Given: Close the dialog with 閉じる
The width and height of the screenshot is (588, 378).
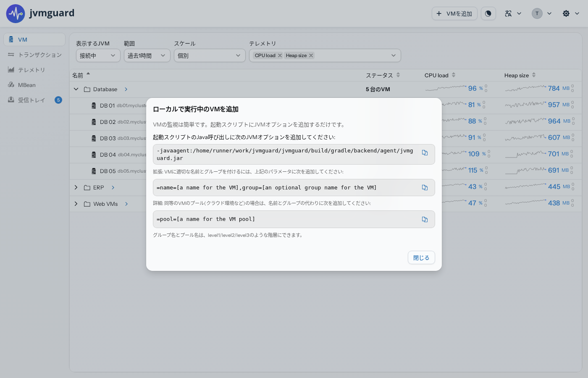Looking at the screenshot, I should click(x=421, y=258).
